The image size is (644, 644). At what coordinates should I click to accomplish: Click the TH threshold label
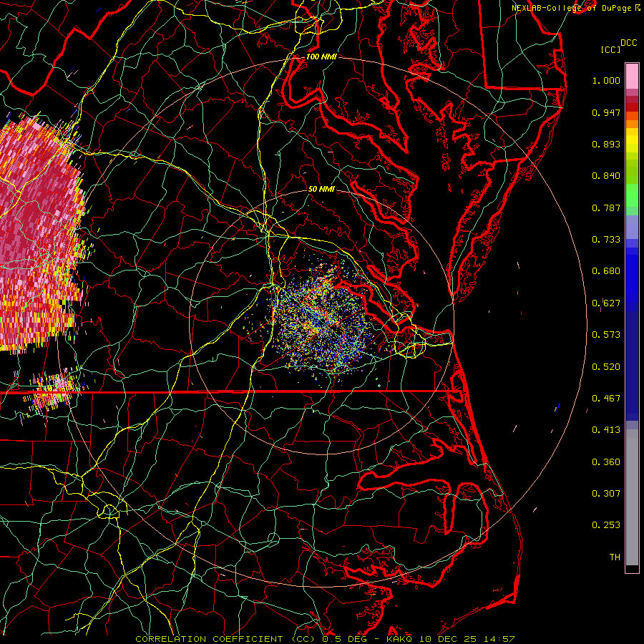pos(615,557)
